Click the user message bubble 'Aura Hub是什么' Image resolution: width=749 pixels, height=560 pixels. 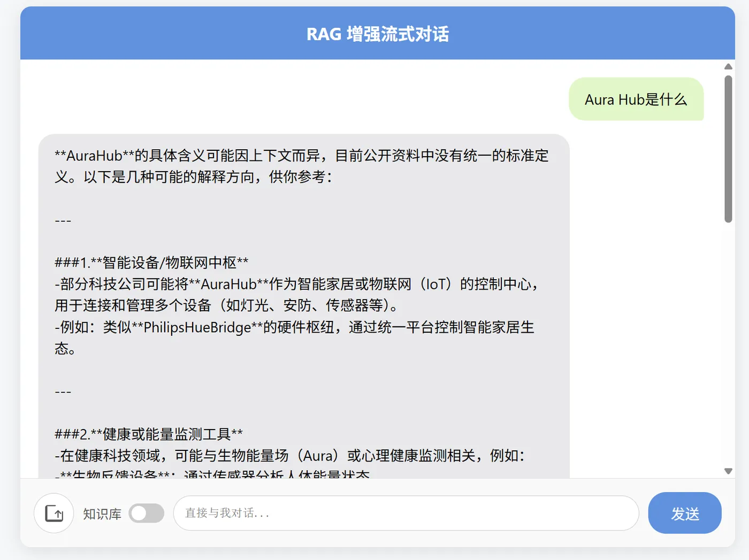[x=636, y=99]
